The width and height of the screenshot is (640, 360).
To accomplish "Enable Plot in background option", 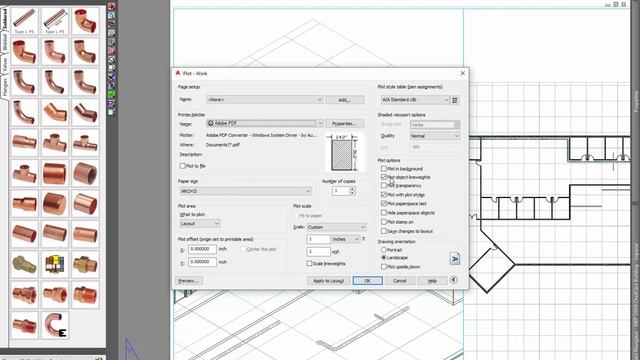I will coord(384,169).
